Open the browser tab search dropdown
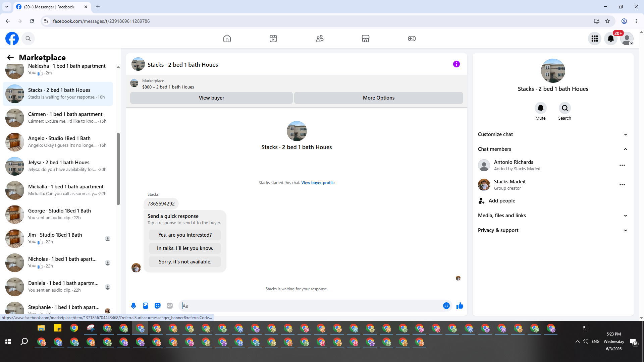Image resolution: width=644 pixels, height=362 pixels. (7, 7)
